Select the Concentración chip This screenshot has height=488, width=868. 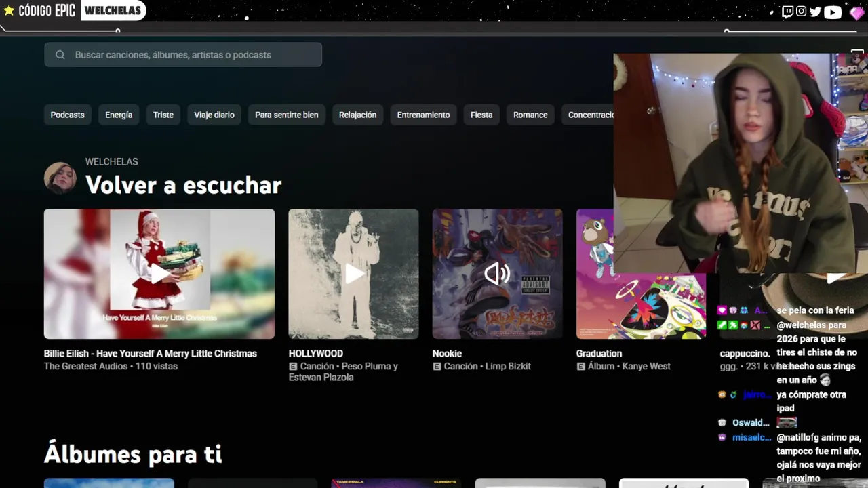[x=588, y=115]
